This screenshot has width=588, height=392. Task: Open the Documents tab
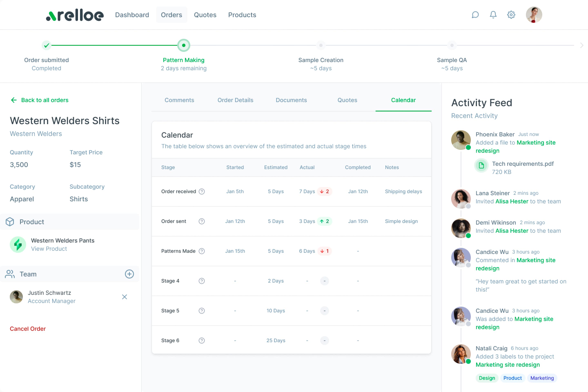(291, 100)
